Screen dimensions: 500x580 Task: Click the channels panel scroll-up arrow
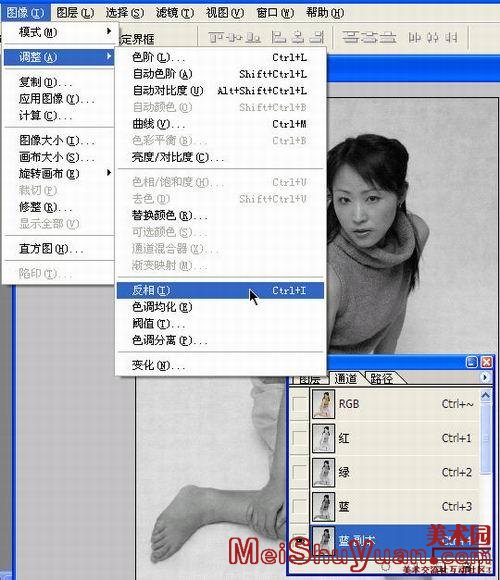click(x=486, y=395)
